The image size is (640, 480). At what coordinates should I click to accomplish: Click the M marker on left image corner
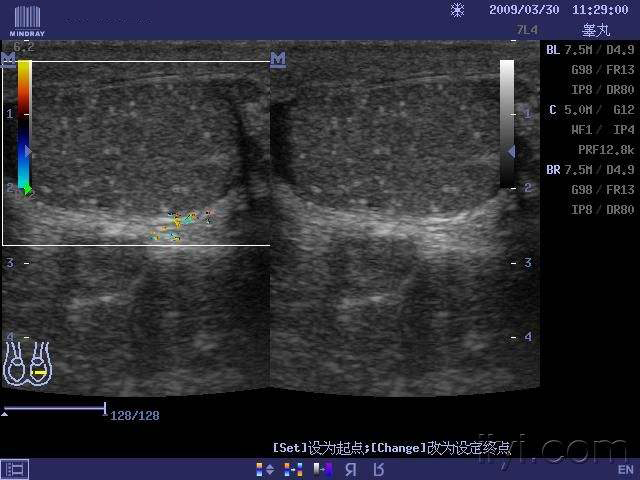pyautogui.click(x=9, y=61)
